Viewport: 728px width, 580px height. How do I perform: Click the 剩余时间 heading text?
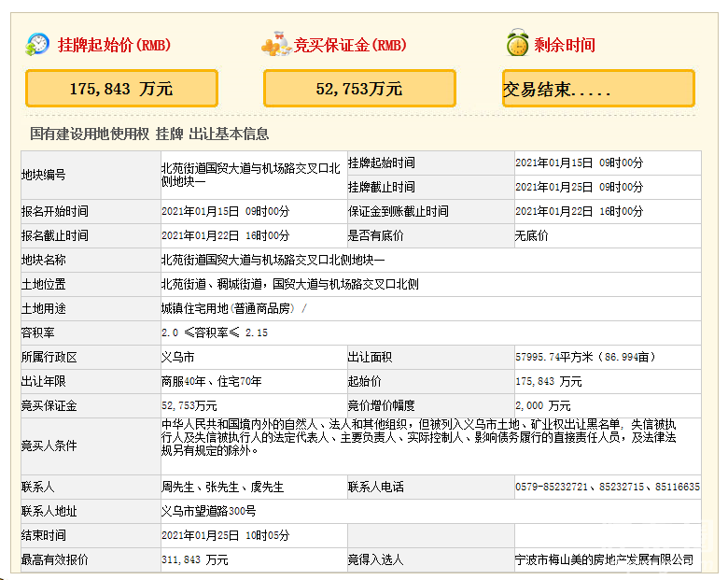click(565, 45)
